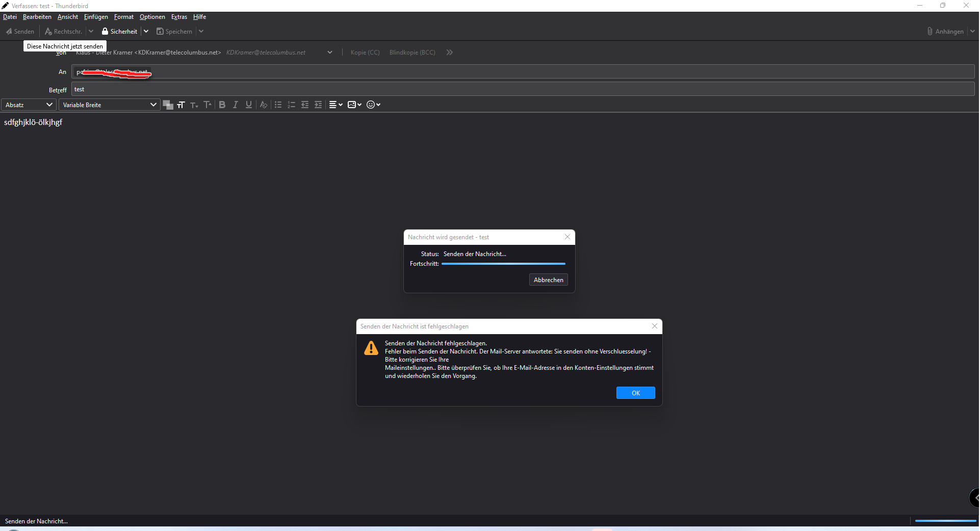
Task: Open the Einfügen menu
Action: click(96, 17)
